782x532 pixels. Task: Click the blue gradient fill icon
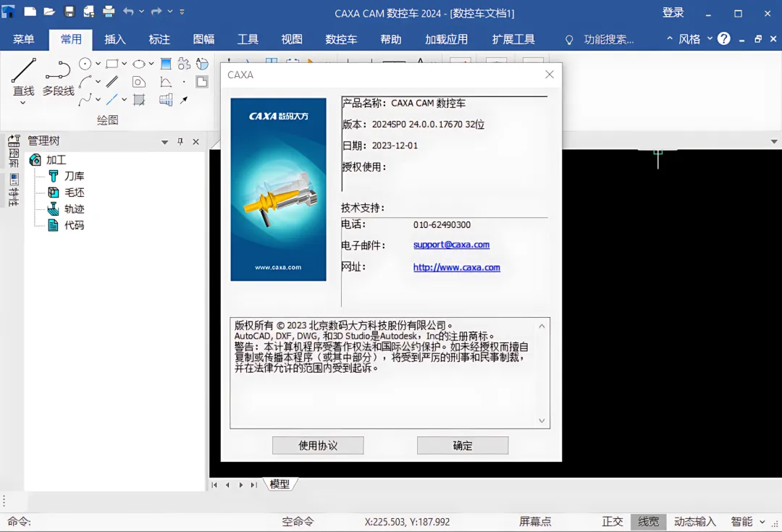pyautogui.click(x=166, y=64)
